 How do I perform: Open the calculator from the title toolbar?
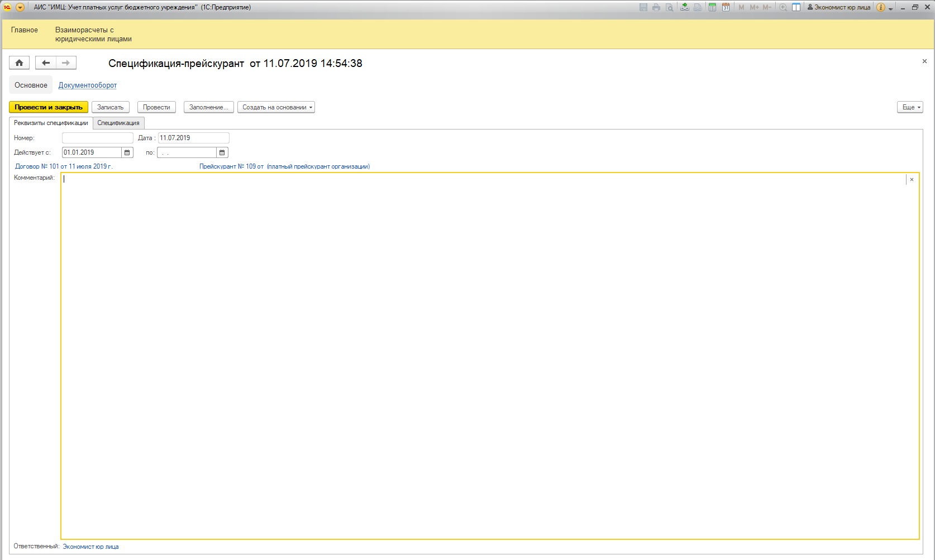pos(712,7)
